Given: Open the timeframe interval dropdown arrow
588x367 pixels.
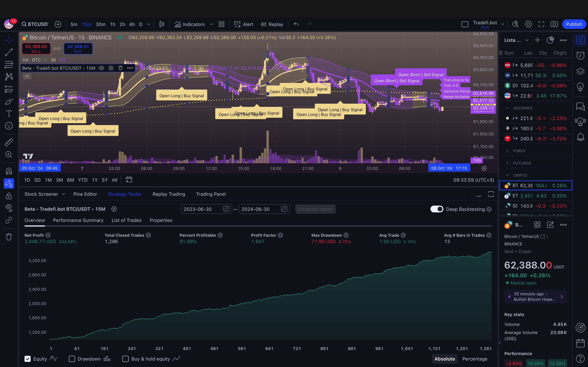Looking at the screenshot, I should (x=149, y=24).
